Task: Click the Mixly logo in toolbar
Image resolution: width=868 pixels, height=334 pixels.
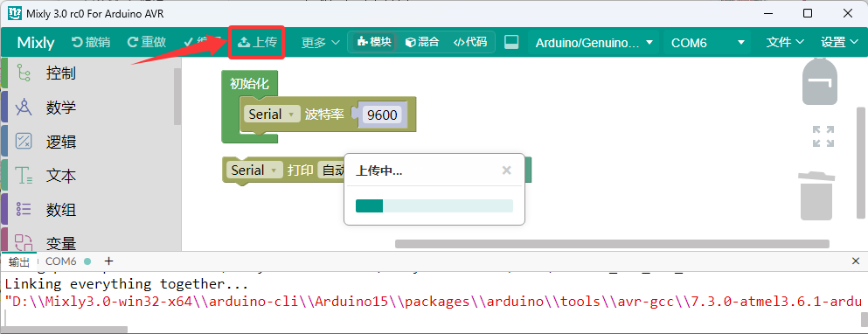Action: [x=36, y=43]
